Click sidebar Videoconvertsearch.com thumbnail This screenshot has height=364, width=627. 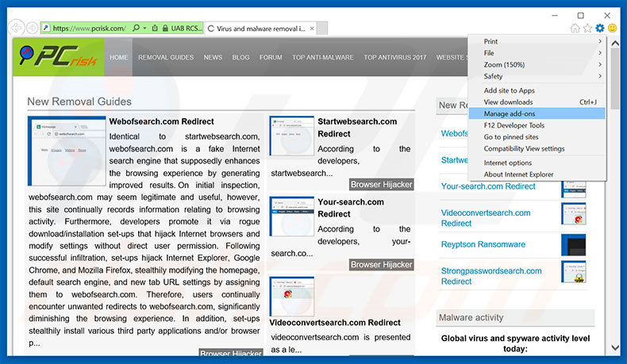(x=573, y=214)
